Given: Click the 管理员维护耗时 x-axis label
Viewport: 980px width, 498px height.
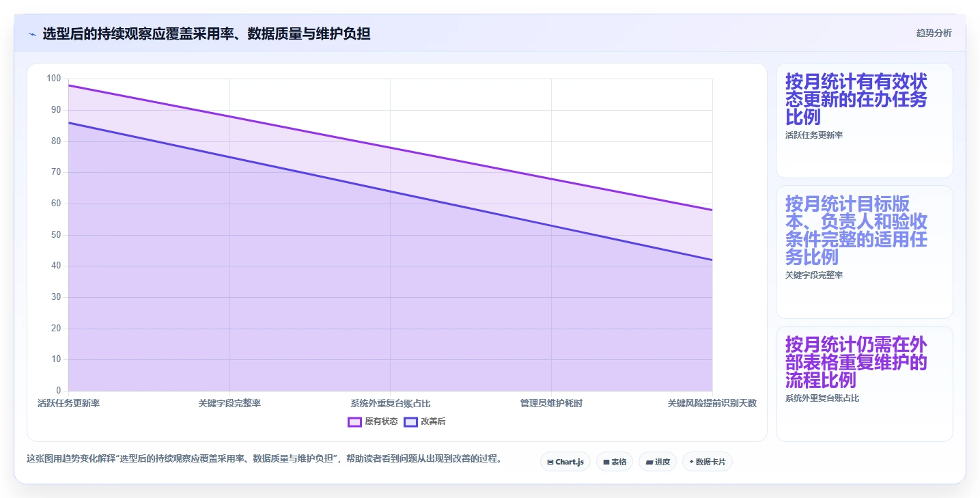Looking at the screenshot, I should (551, 403).
